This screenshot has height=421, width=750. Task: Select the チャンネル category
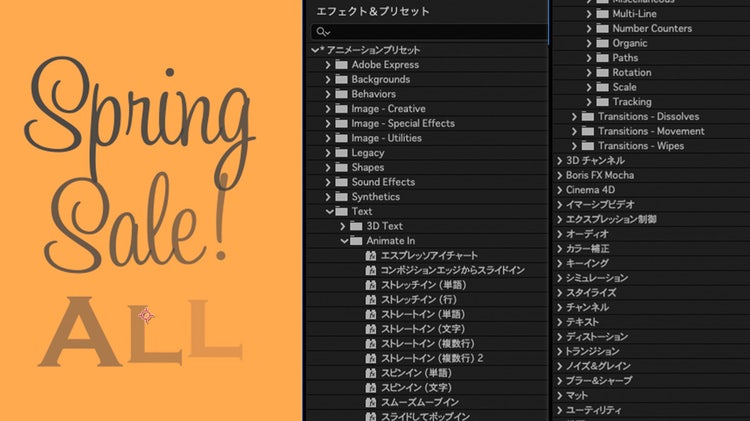point(587,308)
